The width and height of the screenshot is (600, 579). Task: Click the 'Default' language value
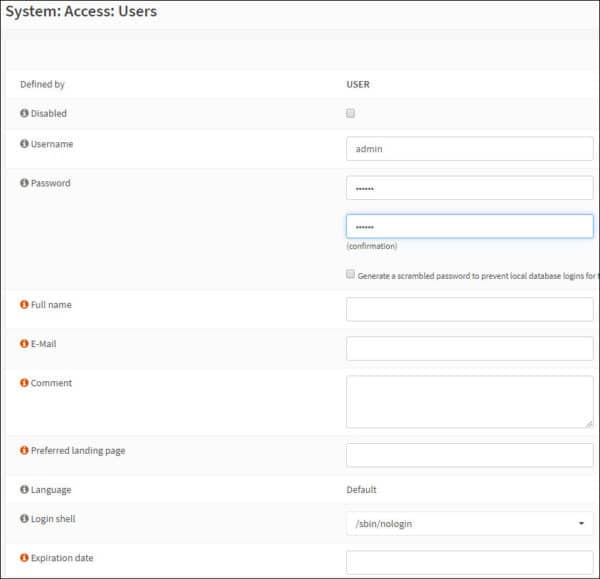coord(361,489)
